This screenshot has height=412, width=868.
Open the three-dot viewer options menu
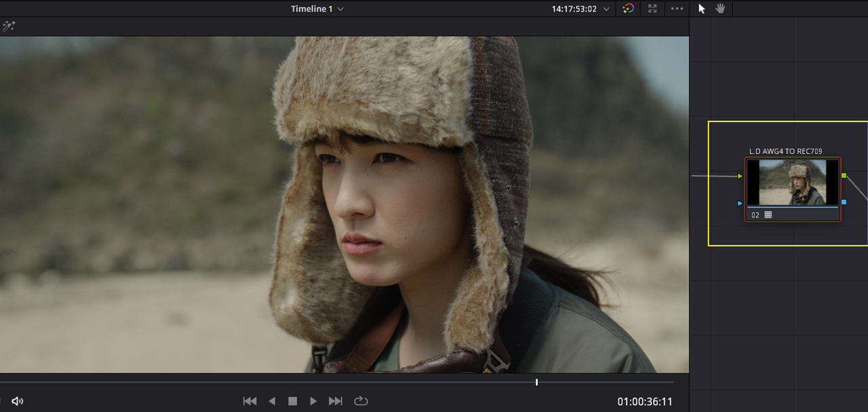point(677,9)
